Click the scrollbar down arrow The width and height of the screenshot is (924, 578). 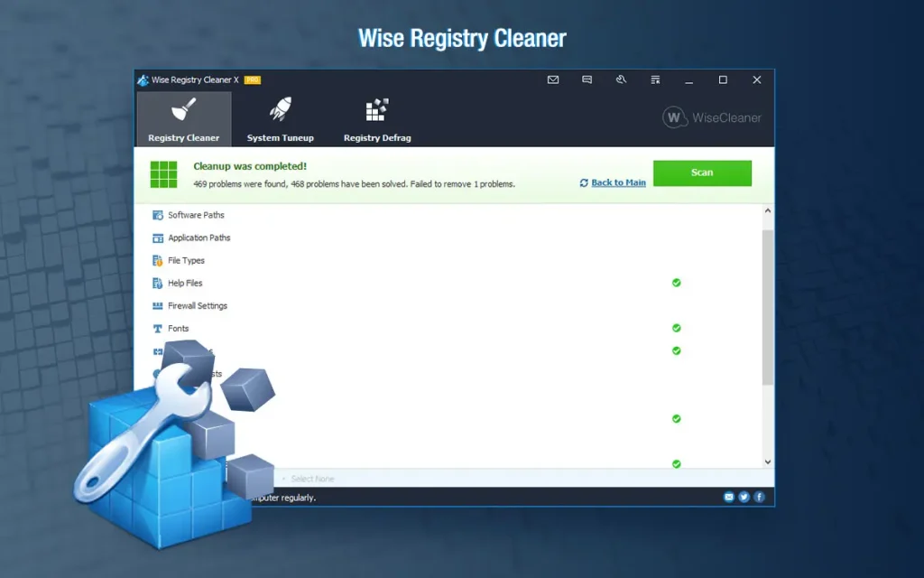click(768, 461)
